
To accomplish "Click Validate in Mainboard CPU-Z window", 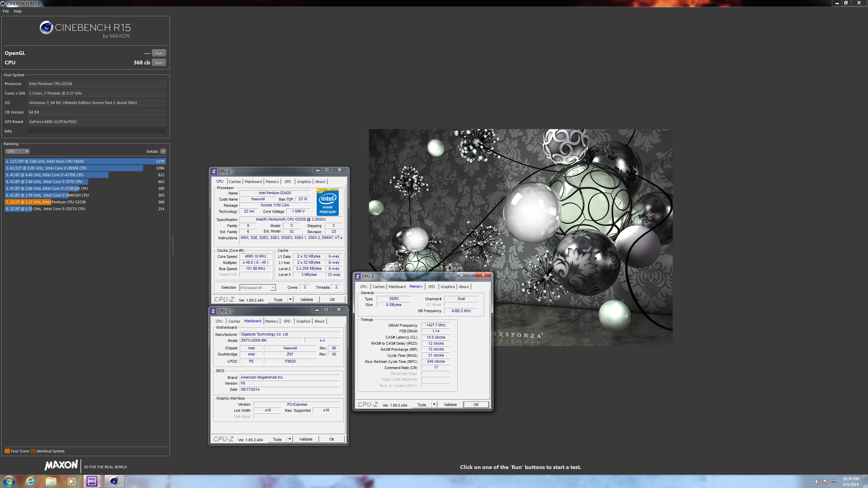I will (x=306, y=439).
